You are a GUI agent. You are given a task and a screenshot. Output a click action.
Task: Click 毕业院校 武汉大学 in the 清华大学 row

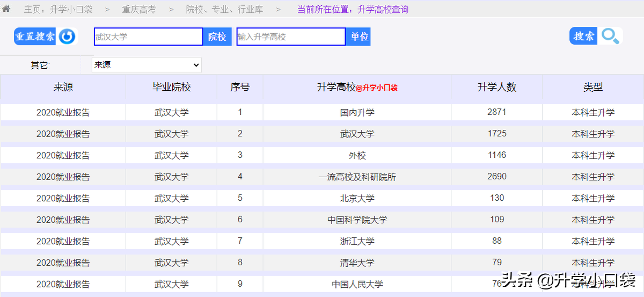click(x=172, y=263)
